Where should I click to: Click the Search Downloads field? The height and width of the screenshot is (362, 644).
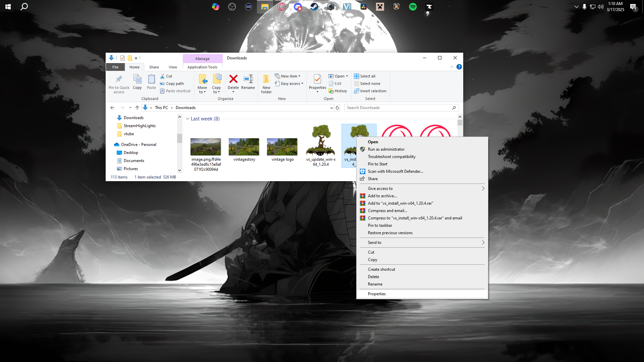(x=398, y=108)
